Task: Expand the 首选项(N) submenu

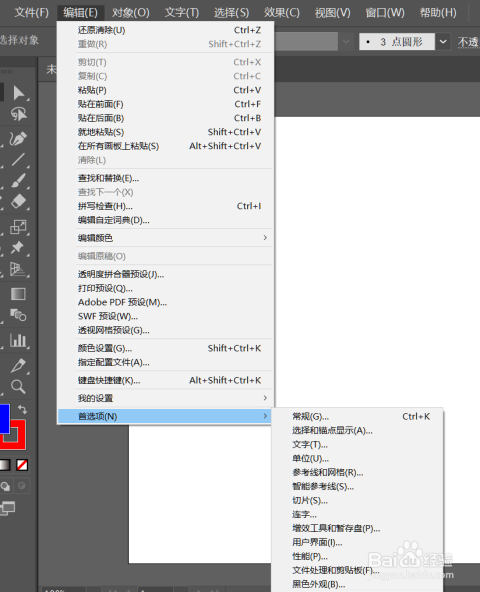Action: [x=165, y=416]
